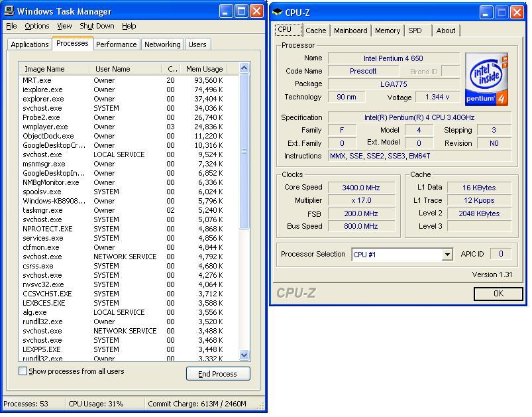Open the Shut Down menu
Viewport: 532px width, 417px height.
(97, 26)
